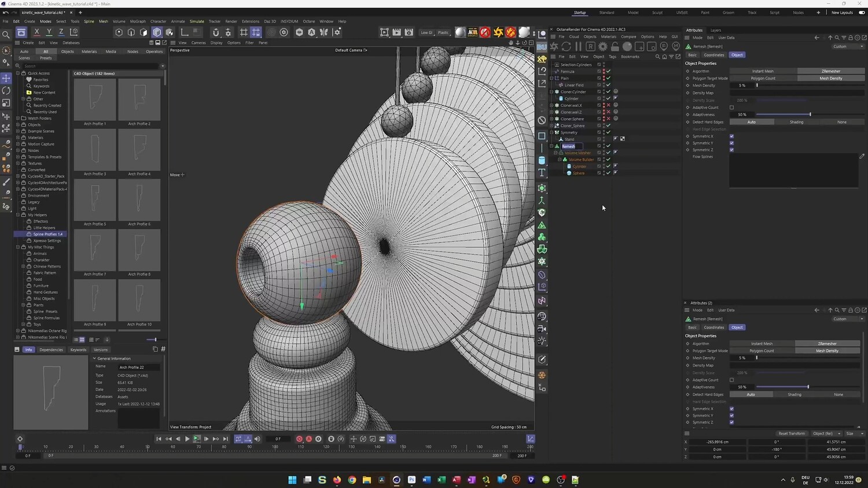Open the MoGraph menu

(x=138, y=21)
